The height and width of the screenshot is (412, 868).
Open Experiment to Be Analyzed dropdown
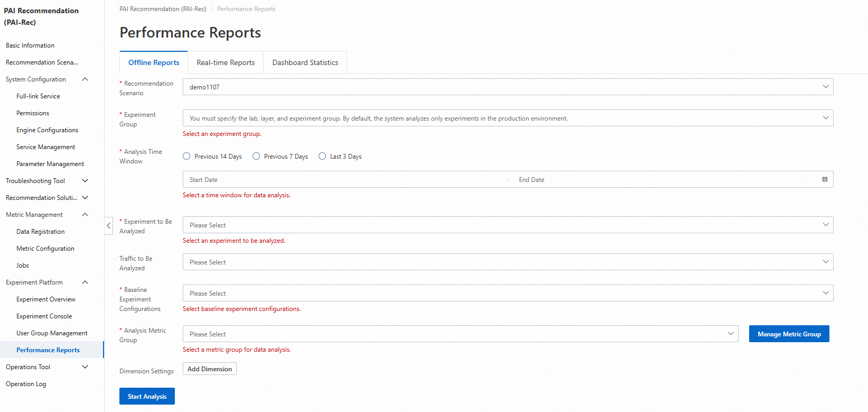[508, 225]
